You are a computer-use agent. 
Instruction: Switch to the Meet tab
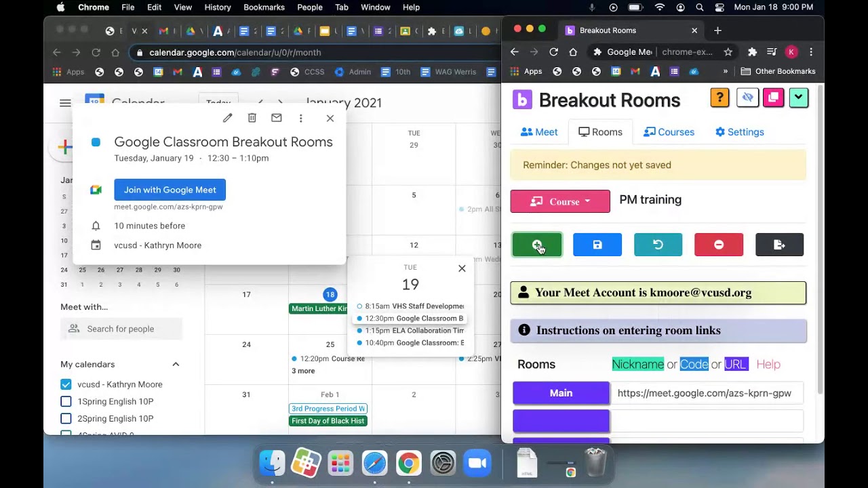coord(539,132)
